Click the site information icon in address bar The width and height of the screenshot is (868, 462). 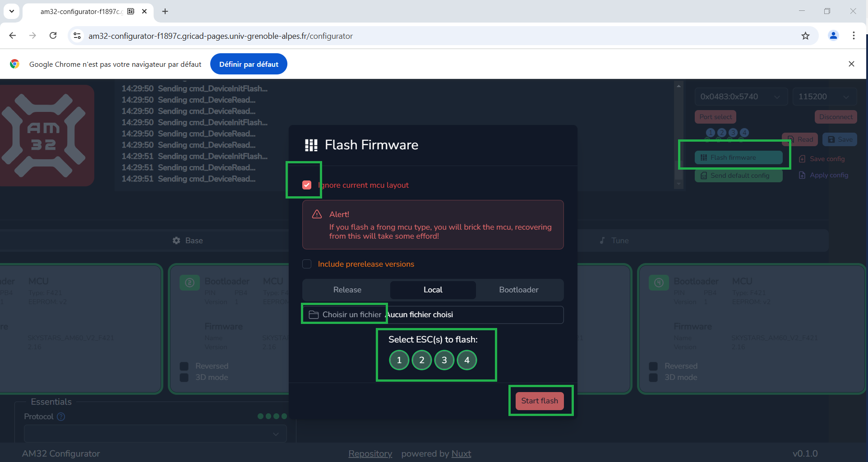(77, 36)
